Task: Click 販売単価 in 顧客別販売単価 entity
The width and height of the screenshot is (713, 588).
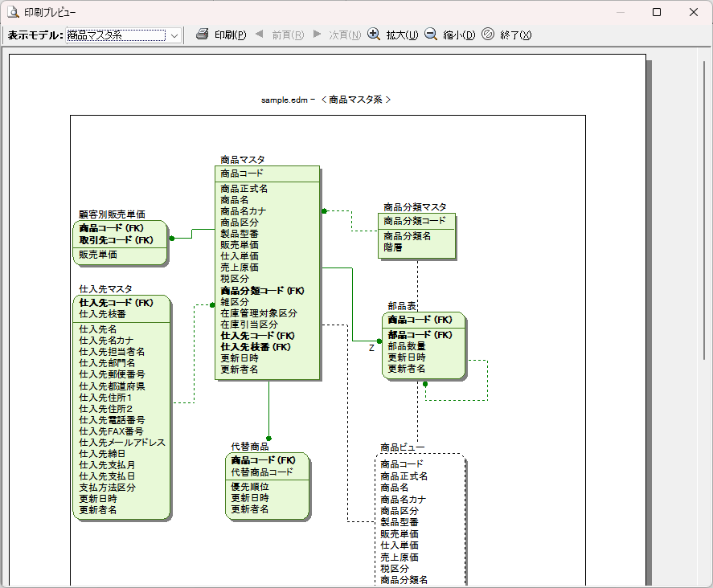Action: pyautogui.click(x=98, y=255)
